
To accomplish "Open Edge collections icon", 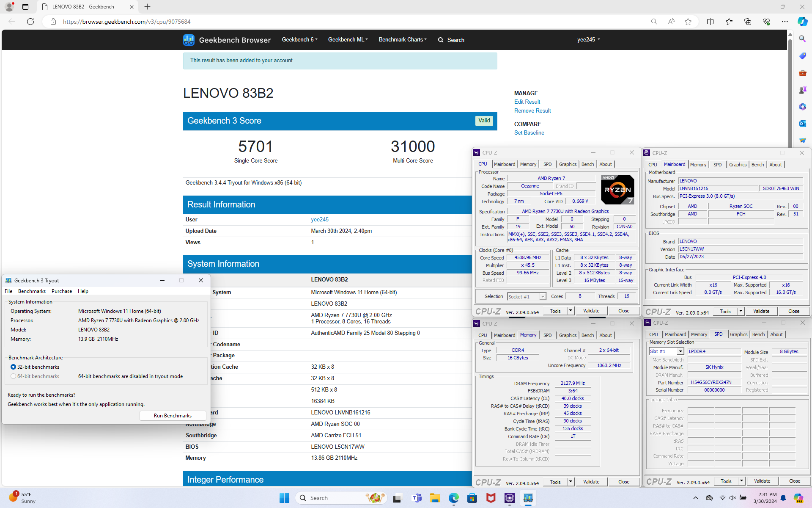I will pyautogui.click(x=748, y=22).
